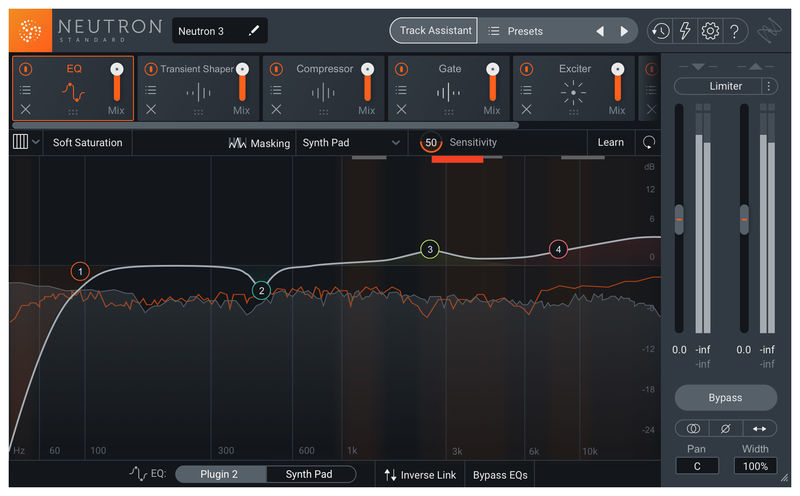The image size is (800, 496).
Task: Select the EQ curve module icon
Action: tap(73, 92)
